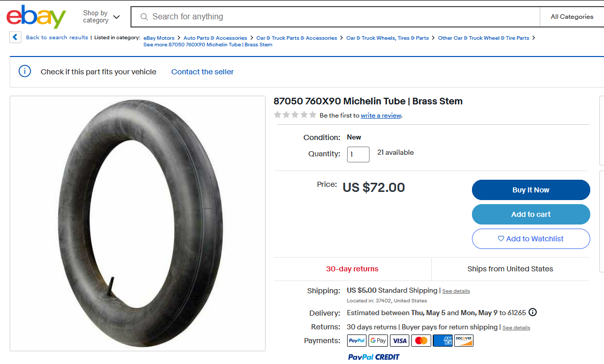This screenshot has height=364, width=604.
Task: Click the Contact the seller link
Action: point(202,72)
